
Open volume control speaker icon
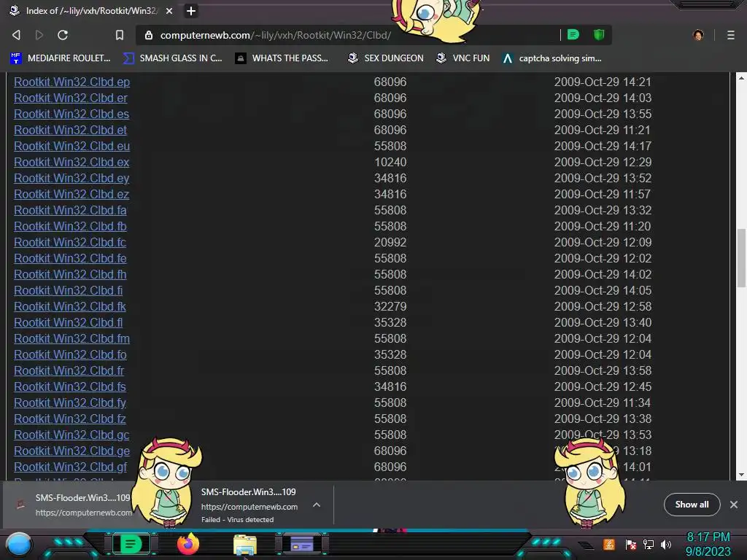(665, 545)
